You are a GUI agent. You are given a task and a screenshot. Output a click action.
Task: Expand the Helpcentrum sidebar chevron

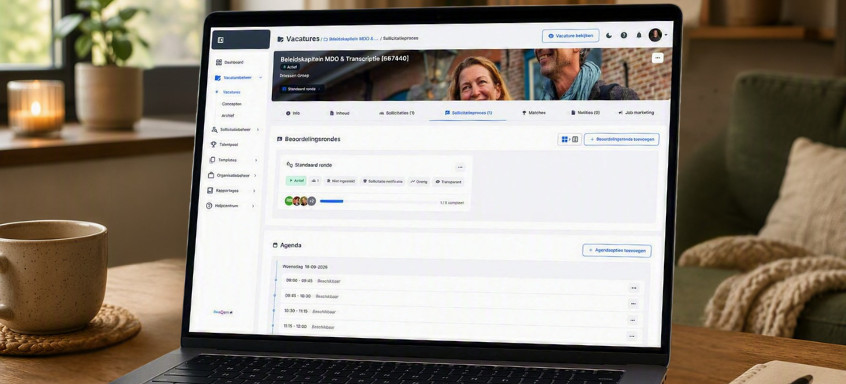[253, 206]
